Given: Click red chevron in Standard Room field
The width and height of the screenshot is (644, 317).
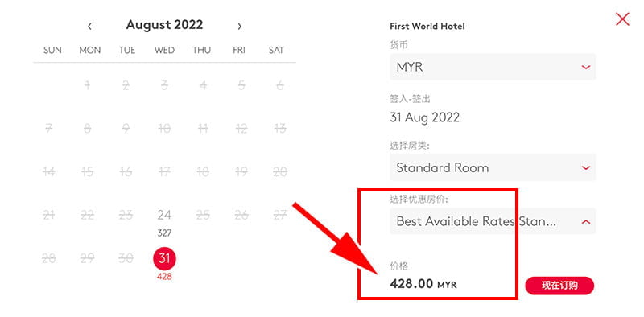Looking at the screenshot, I should coord(586,167).
